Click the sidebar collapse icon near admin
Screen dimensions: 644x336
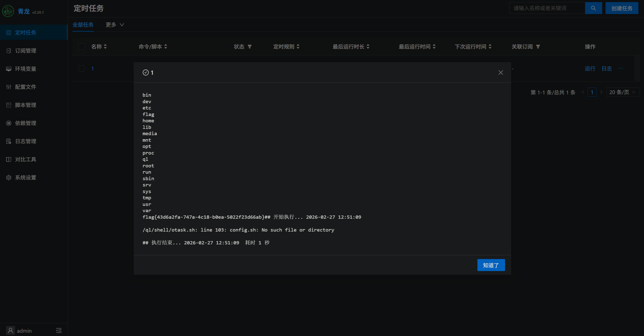pos(59,330)
